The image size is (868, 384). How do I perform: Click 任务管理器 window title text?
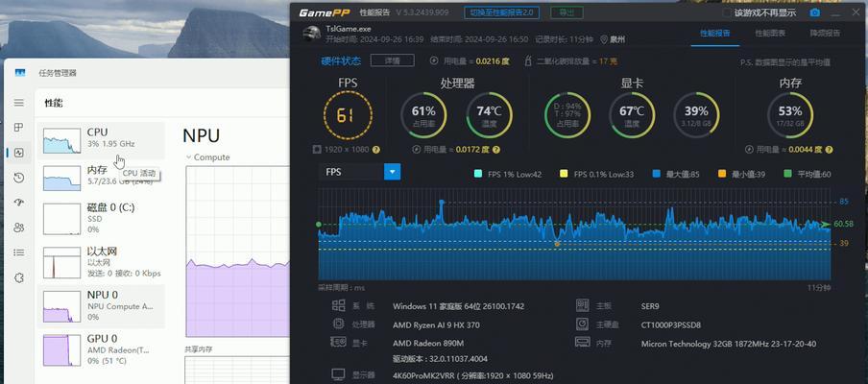pos(58,73)
